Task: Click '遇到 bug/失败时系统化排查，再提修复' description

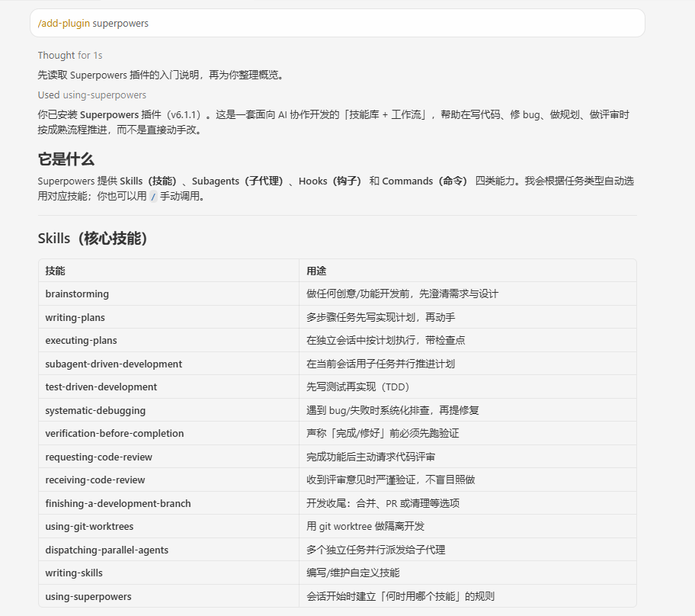Action: coord(392,410)
